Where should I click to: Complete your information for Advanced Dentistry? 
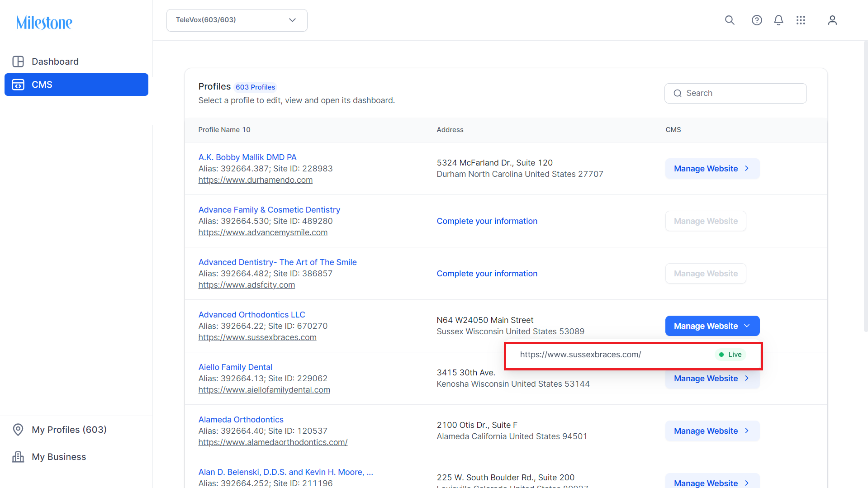[487, 274]
